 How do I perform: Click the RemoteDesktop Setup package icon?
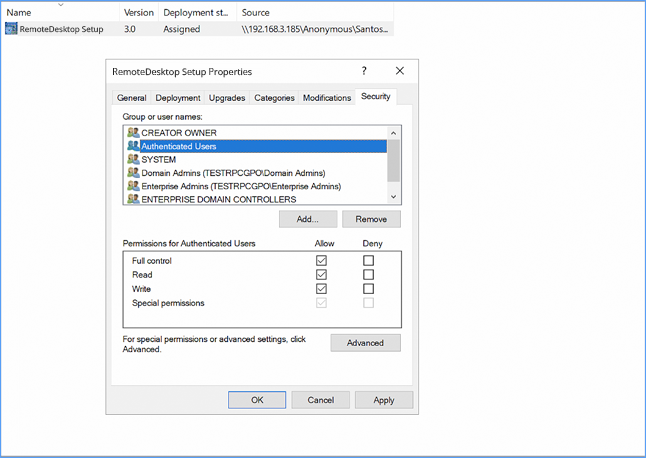click(11, 30)
